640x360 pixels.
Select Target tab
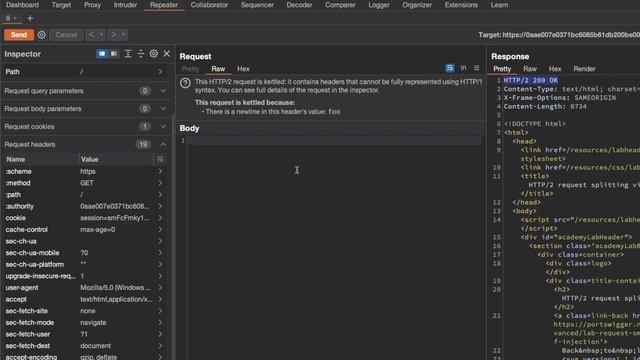(x=61, y=5)
